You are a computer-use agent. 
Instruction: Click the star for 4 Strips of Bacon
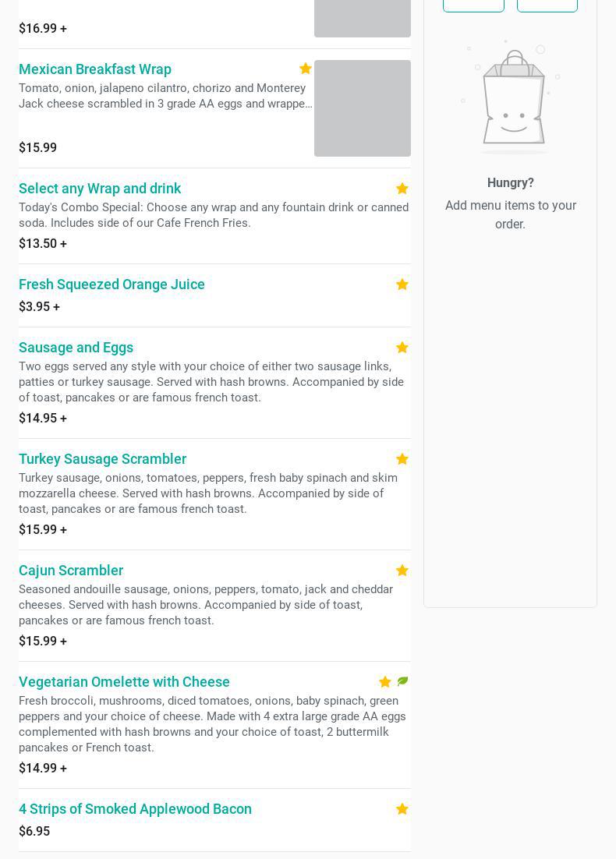(x=402, y=809)
